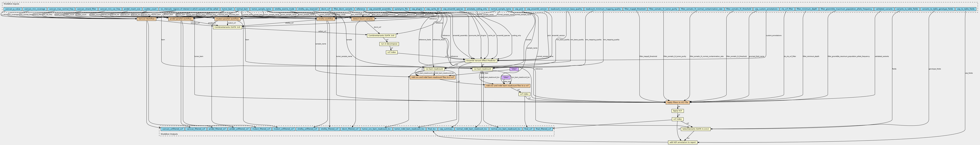The height and width of the screenshot is (145, 980).
Task: Select the filter_docm_variants input node
Action: (x=343, y=9)
